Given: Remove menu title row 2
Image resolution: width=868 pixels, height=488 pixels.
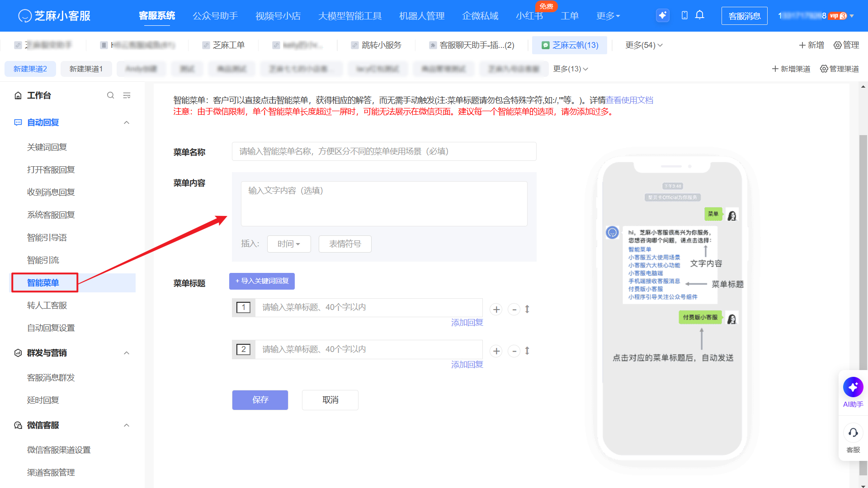Looking at the screenshot, I should tap(514, 351).
